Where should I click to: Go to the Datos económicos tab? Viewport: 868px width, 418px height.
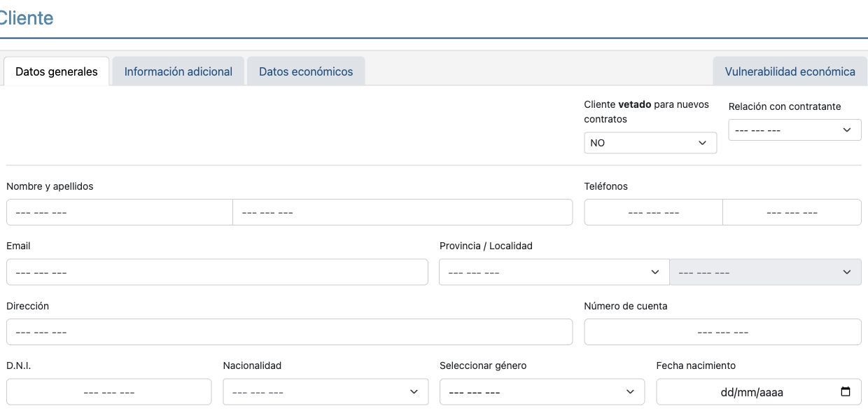[306, 71]
